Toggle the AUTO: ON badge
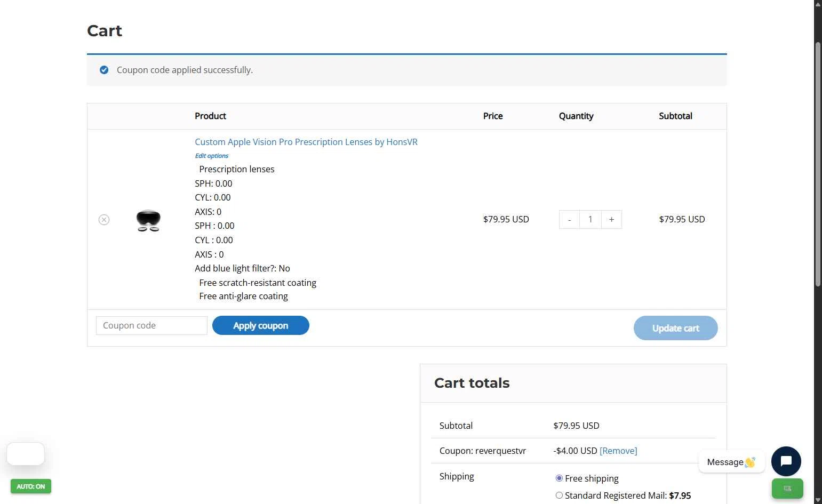 click(31, 486)
